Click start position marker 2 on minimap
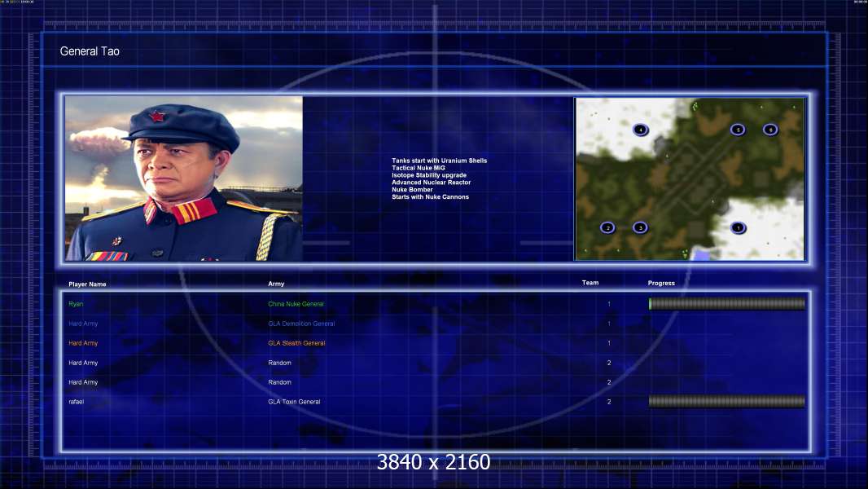Image resolution: width=868 pixels, height=489 pixels. pyautogui.click(x=607, y=227)
